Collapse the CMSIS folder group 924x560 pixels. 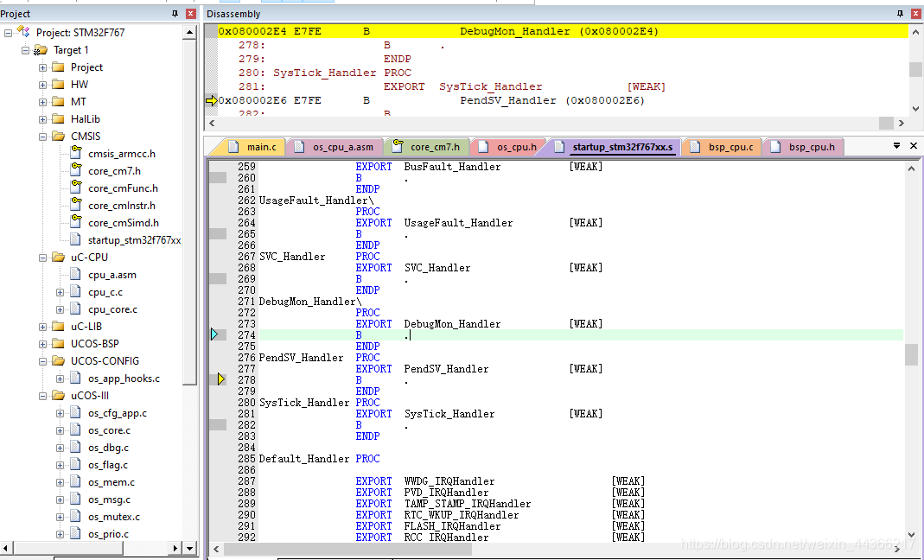(42, 137)
